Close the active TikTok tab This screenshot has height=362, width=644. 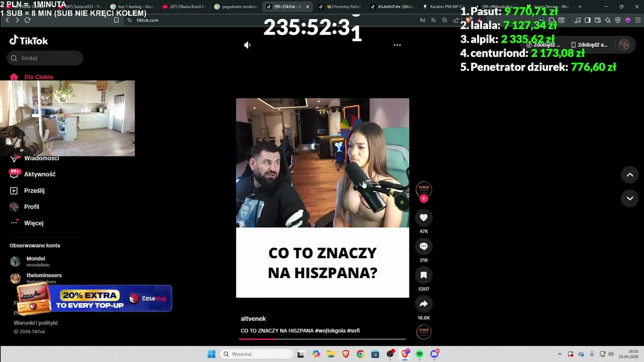coord(307,7)
